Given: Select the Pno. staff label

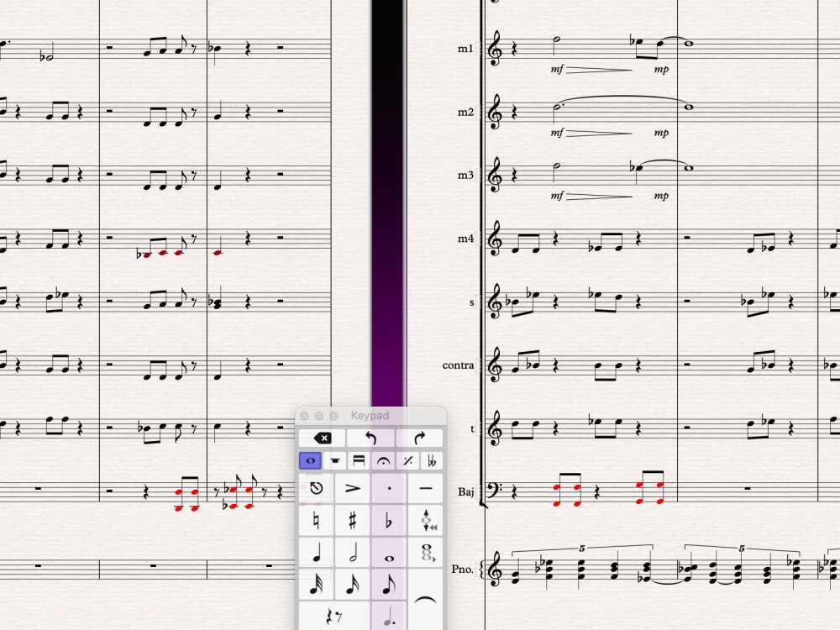Looking at the screenshot, I should (x=462, y=569).
